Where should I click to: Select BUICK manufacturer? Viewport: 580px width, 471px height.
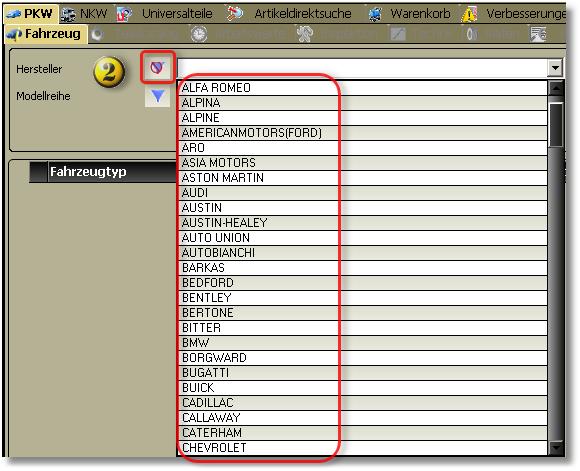[x=362, y=388]
